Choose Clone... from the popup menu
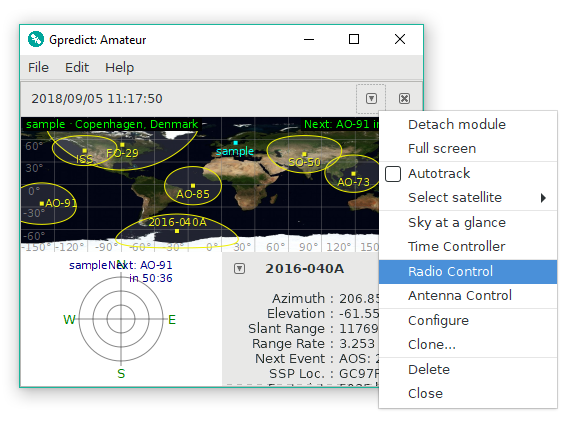Image resolution: width=576 pixels, height=438 pixels. tap(468, 345)
